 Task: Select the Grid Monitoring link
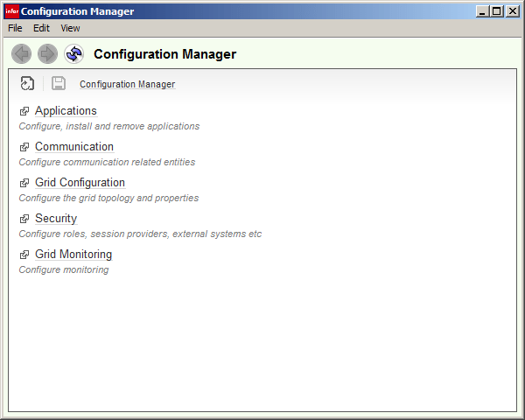pos(73,255)
